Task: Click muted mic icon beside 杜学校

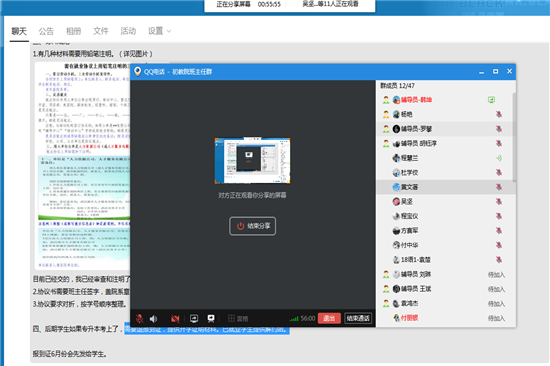Action: click(x=499, y=173)
